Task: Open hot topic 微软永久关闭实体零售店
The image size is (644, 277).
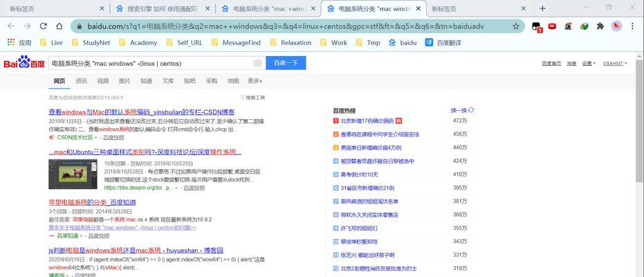Action: [x=369, y=215]
